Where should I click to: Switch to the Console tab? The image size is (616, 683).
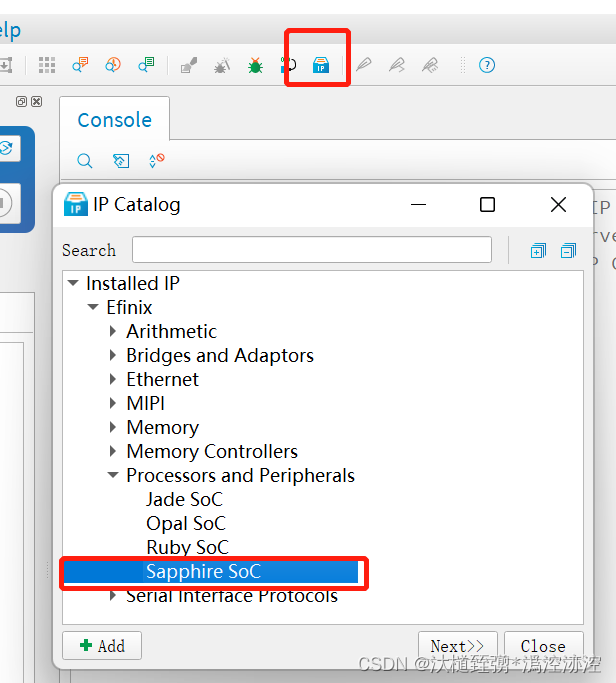pos(115,120)
